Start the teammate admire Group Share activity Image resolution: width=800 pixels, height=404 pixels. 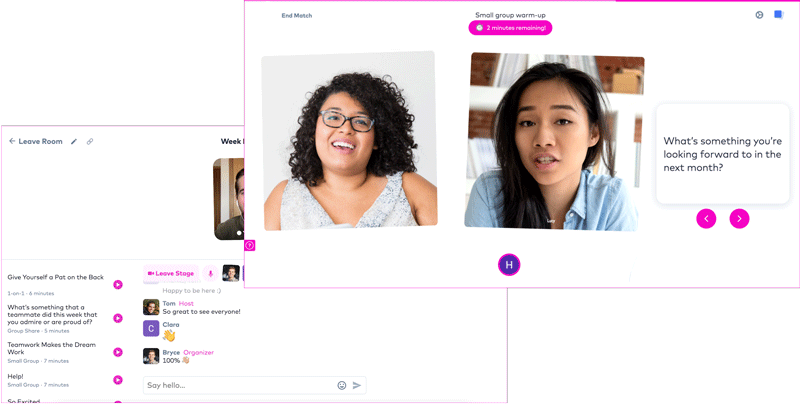click(x=118, y=318)
